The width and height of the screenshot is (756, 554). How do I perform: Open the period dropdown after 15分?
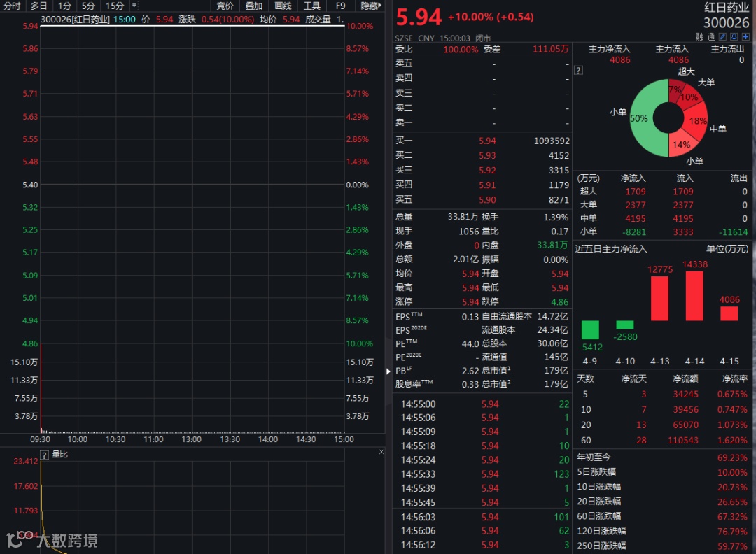[x=134, y=6]
